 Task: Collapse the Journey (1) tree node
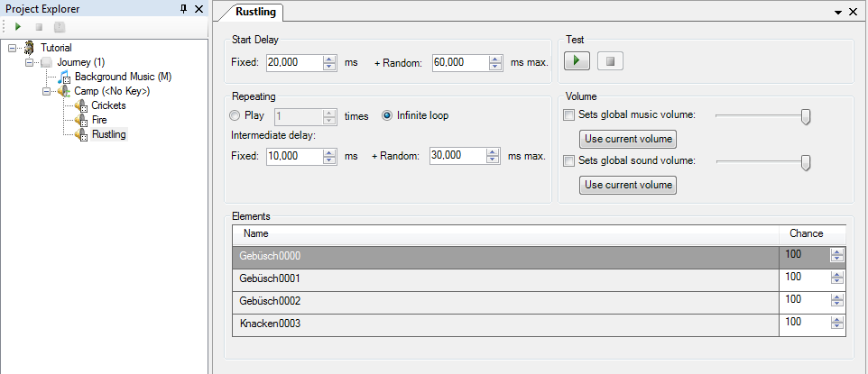[x=30, y=62]
